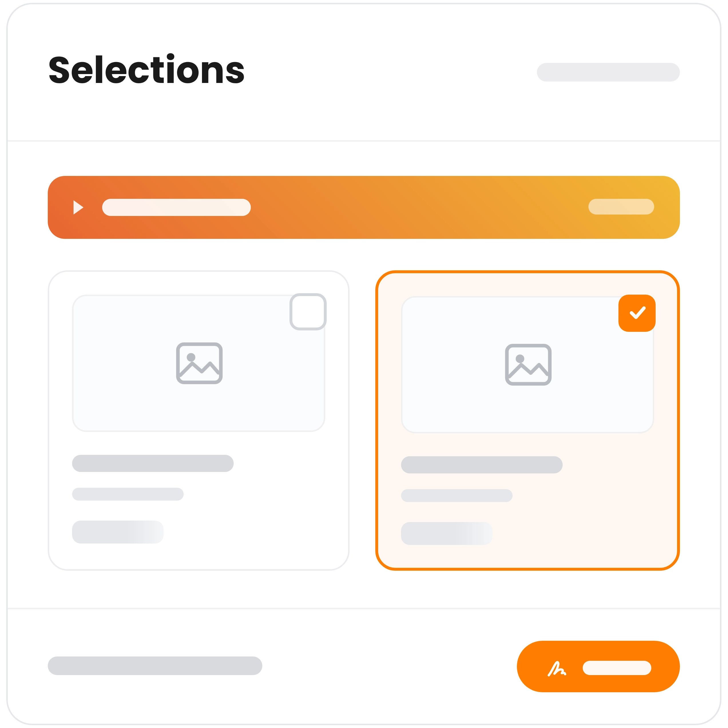Click the footer gray text placeholder

[155, 666]
